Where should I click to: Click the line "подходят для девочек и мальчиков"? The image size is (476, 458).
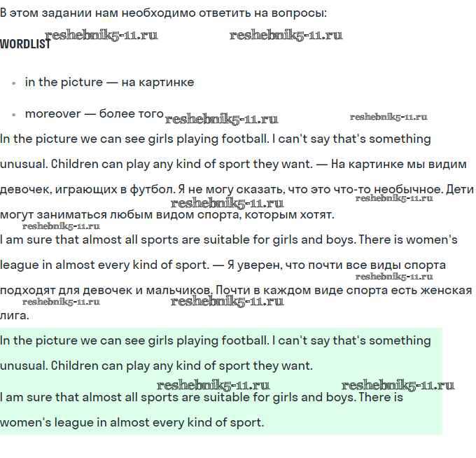coord(105,290)
